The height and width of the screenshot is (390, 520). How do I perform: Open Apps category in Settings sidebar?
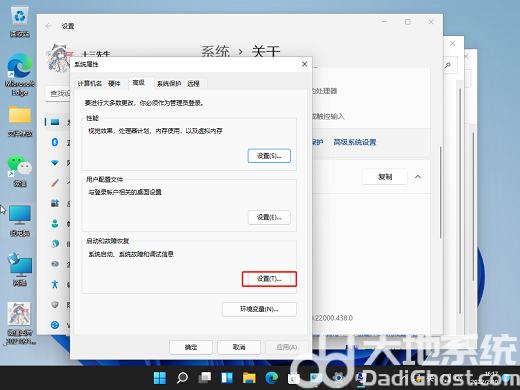[55, 203]
